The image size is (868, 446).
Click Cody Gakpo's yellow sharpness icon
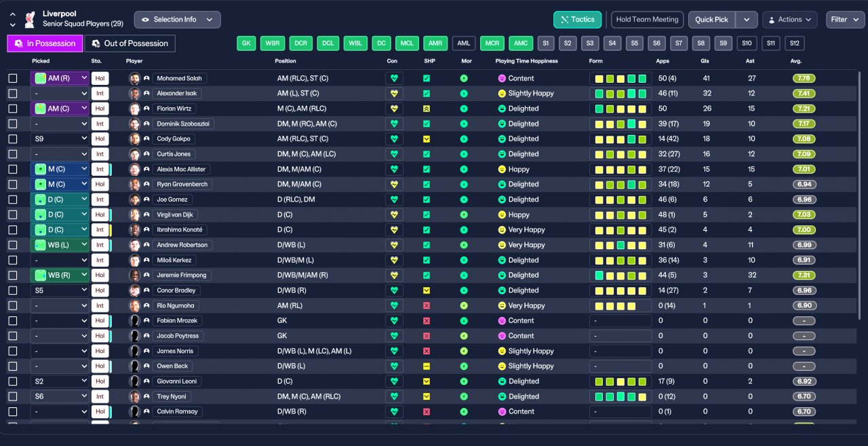click(x=427, y=138)
